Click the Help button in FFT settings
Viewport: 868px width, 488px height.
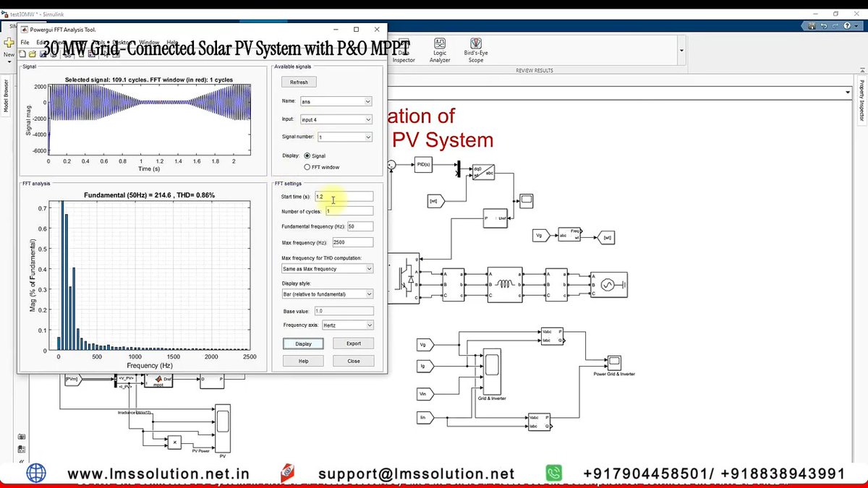coord(303,361)
